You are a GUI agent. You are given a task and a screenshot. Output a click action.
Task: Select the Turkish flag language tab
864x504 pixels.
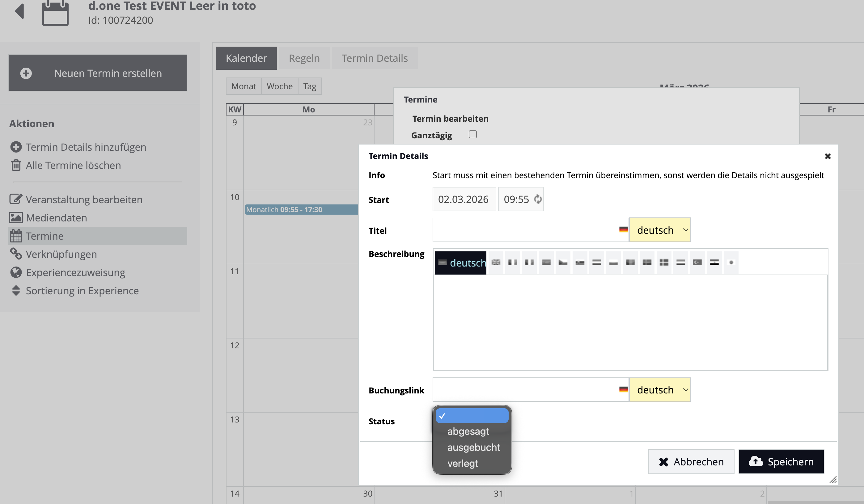[x=697, y=262]
